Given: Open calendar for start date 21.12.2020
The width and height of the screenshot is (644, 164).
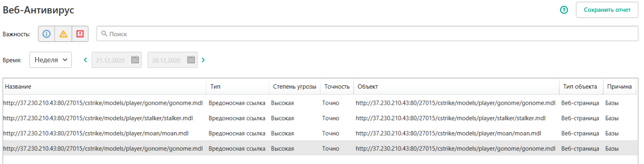Looking at the screenshot, I should [135, 60].
